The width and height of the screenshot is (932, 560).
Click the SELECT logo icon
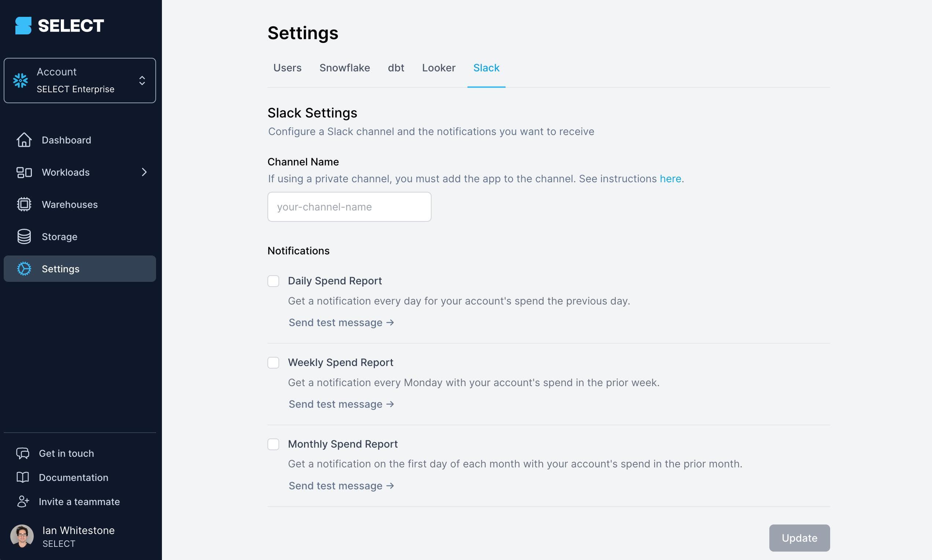pos(23,26)
